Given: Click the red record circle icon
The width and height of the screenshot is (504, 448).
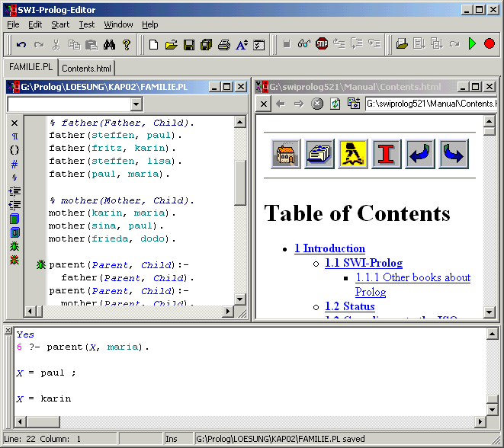Looking at the screenshot, I should tap(490, 43).
